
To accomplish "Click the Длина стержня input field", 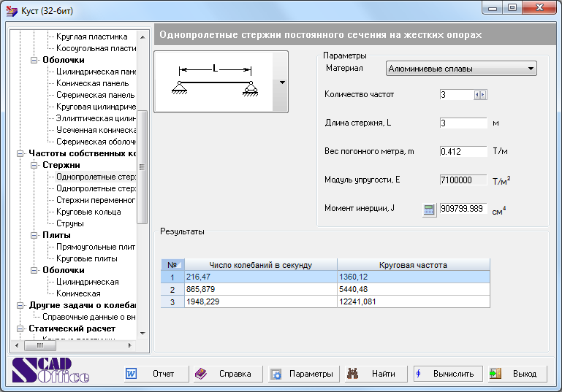I will [x=463, y=123].
